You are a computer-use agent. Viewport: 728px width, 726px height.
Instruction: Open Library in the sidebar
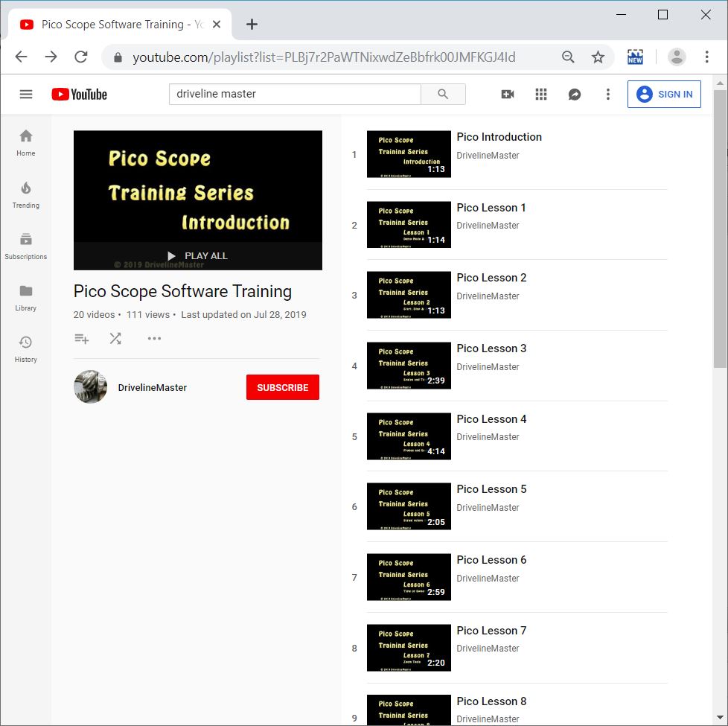(x=26, y=298)
